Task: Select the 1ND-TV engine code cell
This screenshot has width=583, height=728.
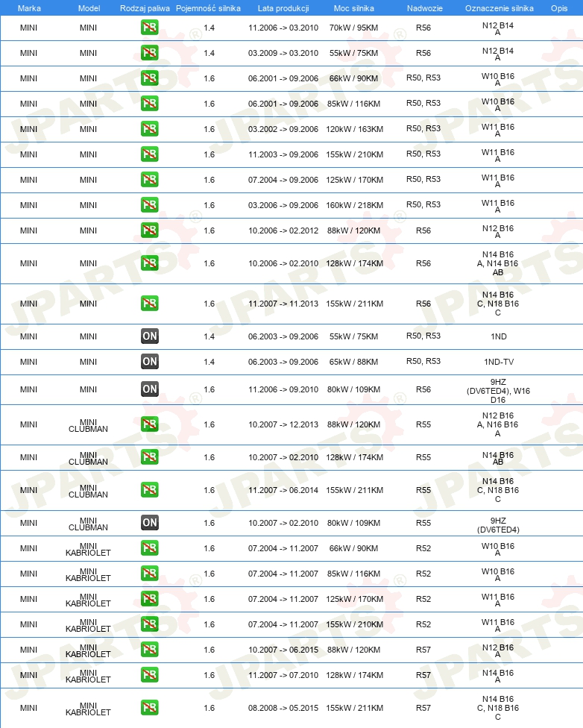Action: [x=499, y=362]
